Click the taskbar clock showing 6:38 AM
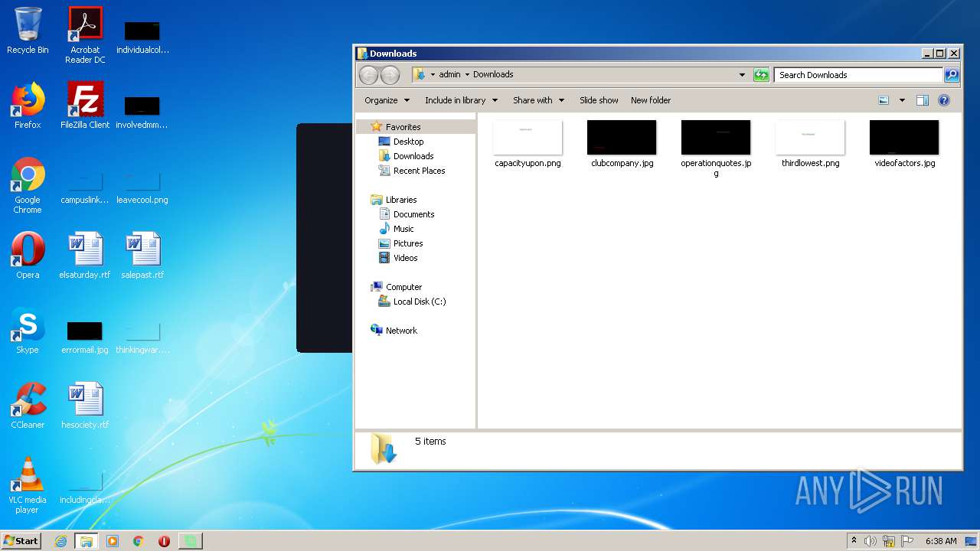Viewport: 980px width, 551px height. pos(941,541)
